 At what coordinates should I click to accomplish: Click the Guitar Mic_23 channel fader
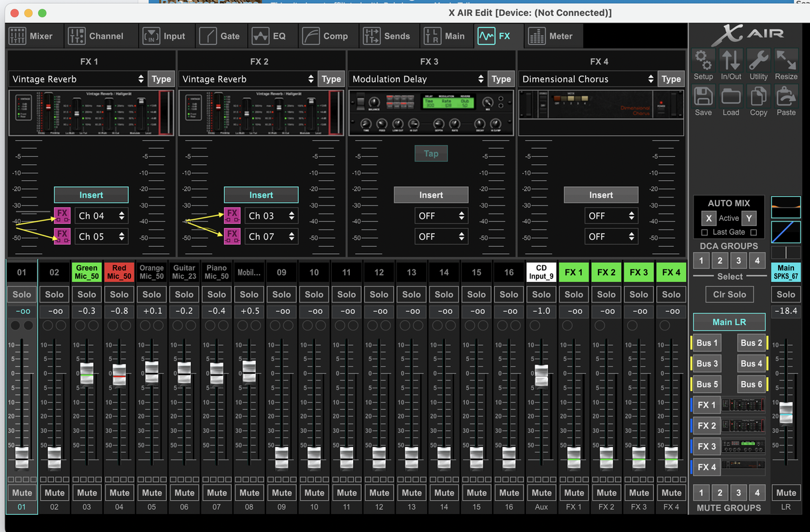pos(184,372)
